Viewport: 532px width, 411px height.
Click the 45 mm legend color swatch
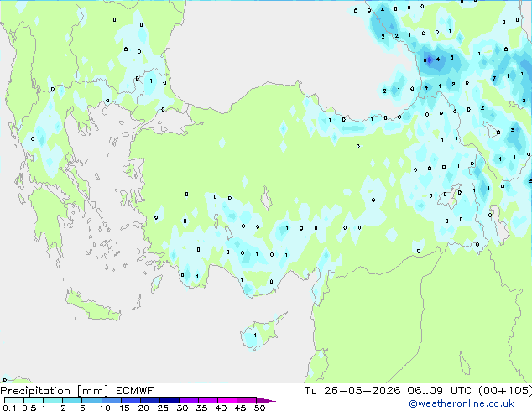(247, 400)
